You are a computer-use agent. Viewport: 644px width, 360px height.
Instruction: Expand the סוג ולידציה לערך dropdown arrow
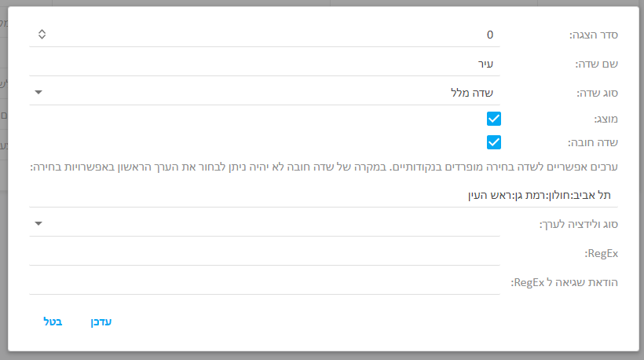click(x=38, y=224)
